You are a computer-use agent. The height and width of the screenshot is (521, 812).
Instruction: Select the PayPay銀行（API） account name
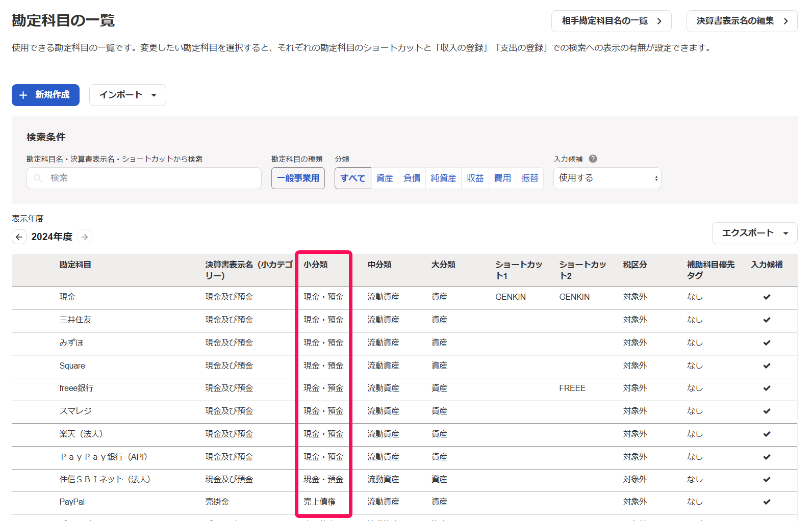point(104,457)
